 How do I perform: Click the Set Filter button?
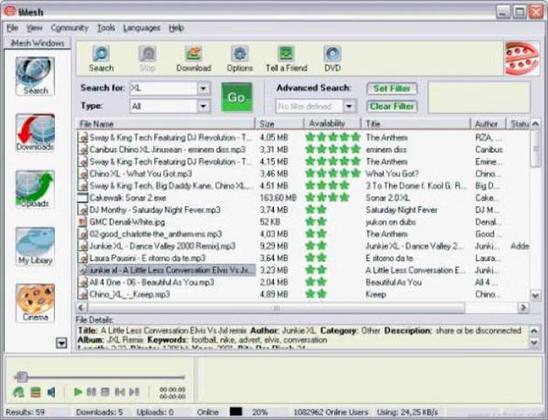click(392, 88)
